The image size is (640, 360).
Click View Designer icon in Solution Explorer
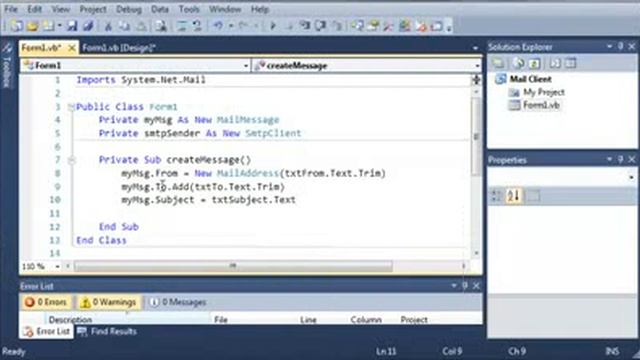[x=571, y=63]
